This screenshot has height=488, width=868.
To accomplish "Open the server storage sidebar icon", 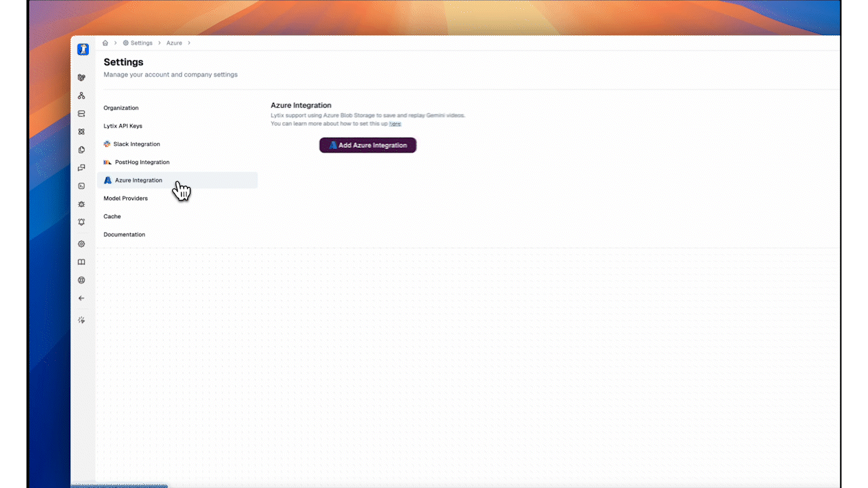I will pyautogui.click(x=81, y=114).
